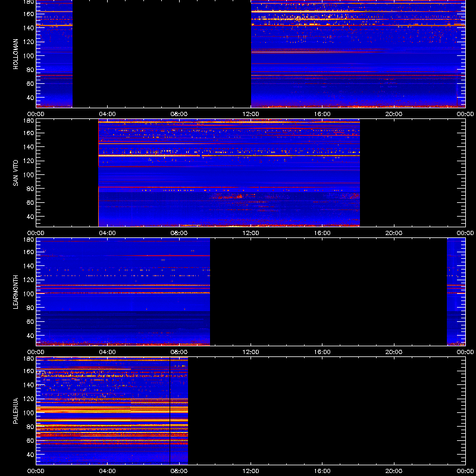
Task: Click the 16:00 label under LEARMONTH plot
Action: (x=322, y=352)
